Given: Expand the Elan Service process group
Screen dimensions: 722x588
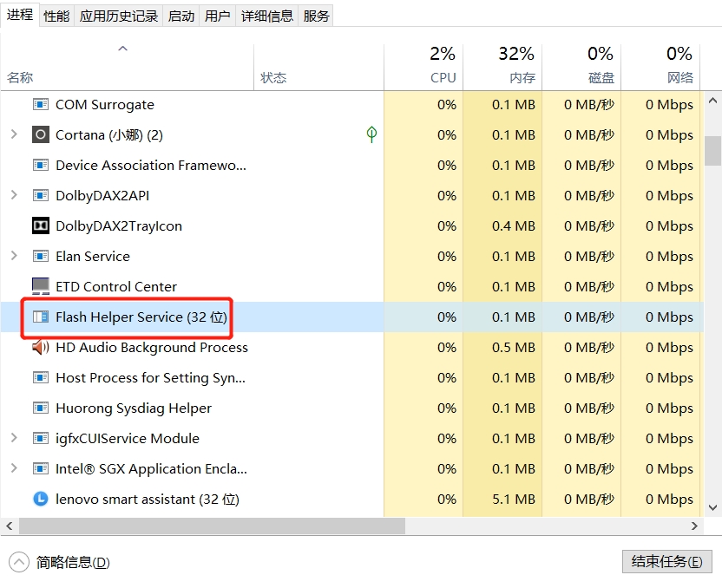Looking at the screenshot, I should coord(14,256).
